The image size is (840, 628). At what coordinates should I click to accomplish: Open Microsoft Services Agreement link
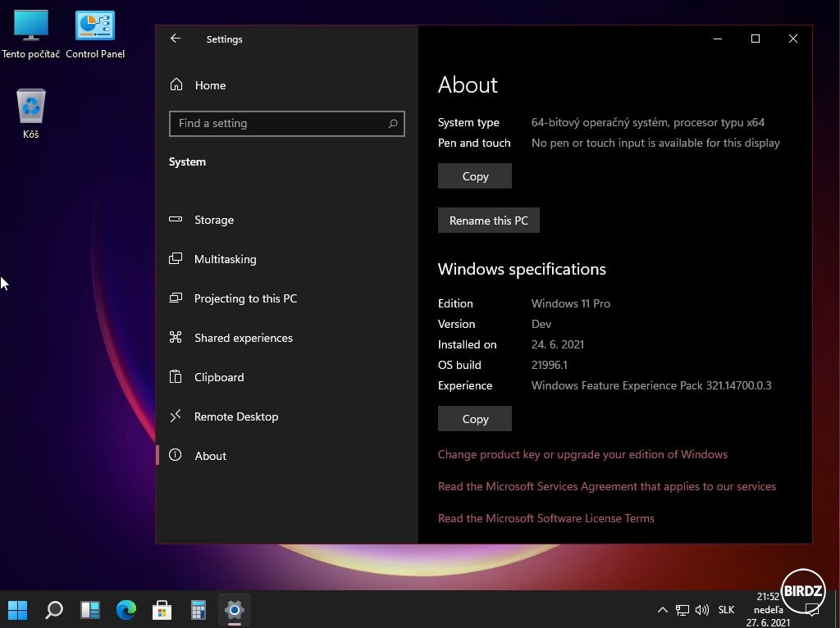click(606, 486)
